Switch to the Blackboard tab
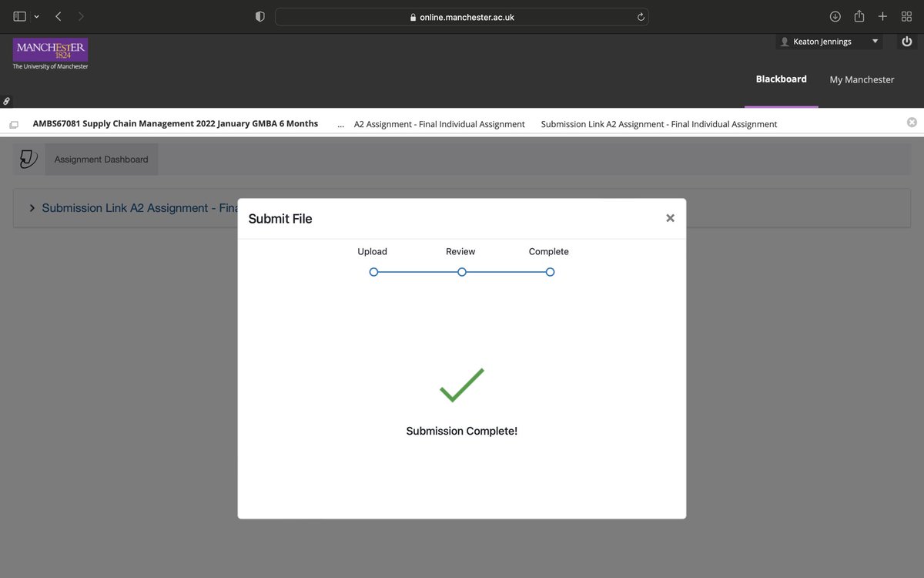The image size is (924, 578). coord(781,79)
